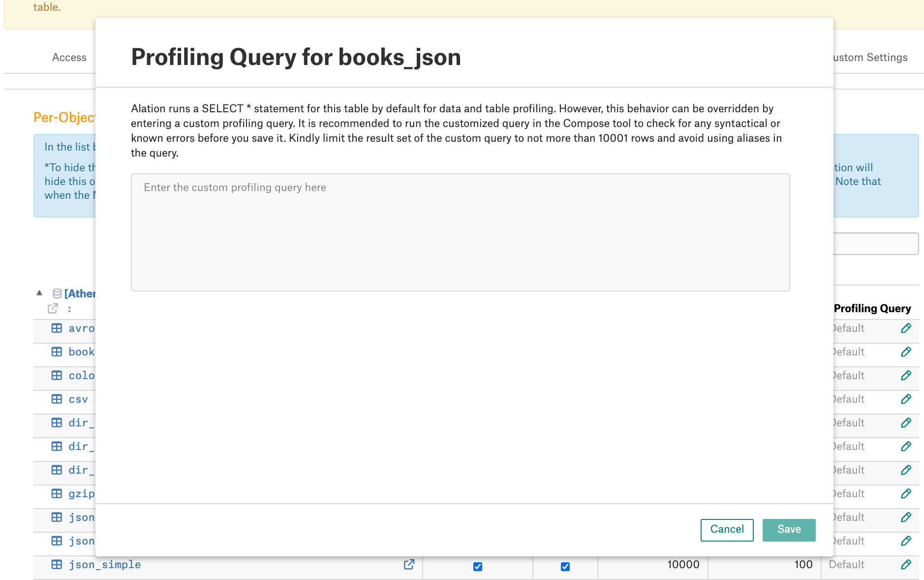924x580 pixels.
Task: Click the 10000 value in json_simple row
Action: pos(683,565)
